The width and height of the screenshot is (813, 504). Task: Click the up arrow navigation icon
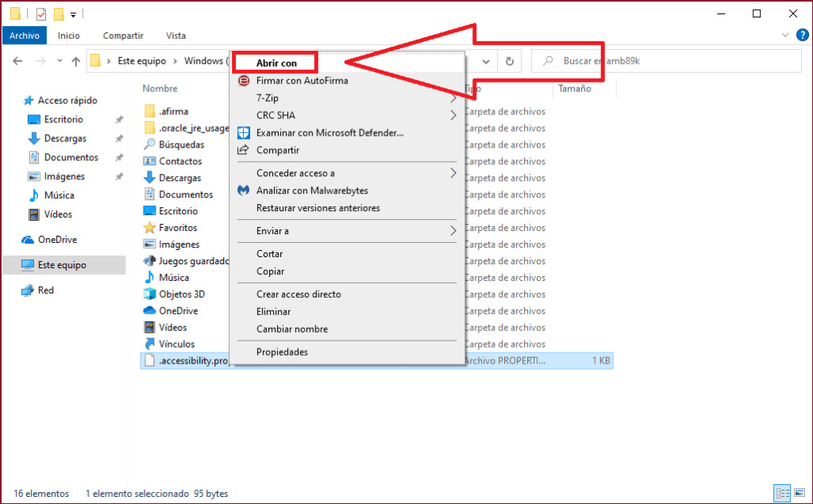pyautogui.click(x=76, y=61)
